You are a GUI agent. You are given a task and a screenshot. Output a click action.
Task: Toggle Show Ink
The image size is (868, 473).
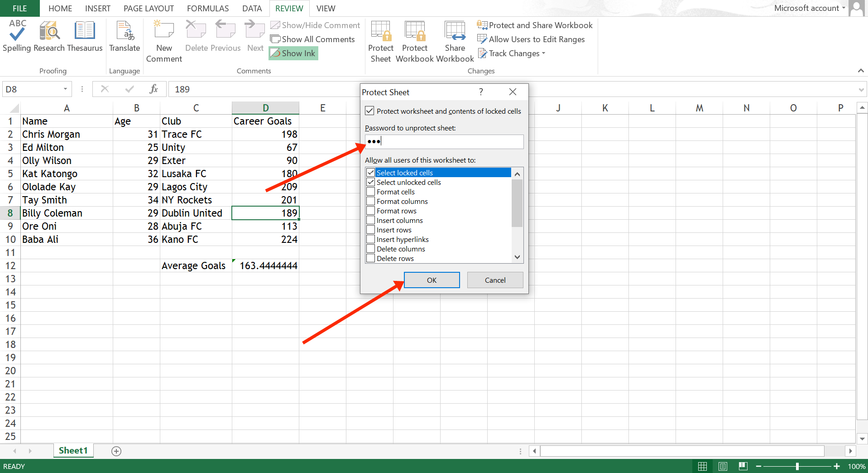293,53
